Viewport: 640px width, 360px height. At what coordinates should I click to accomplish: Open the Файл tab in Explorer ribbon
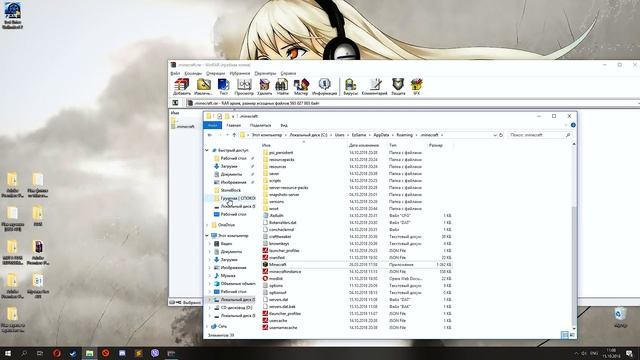[212, 125]
